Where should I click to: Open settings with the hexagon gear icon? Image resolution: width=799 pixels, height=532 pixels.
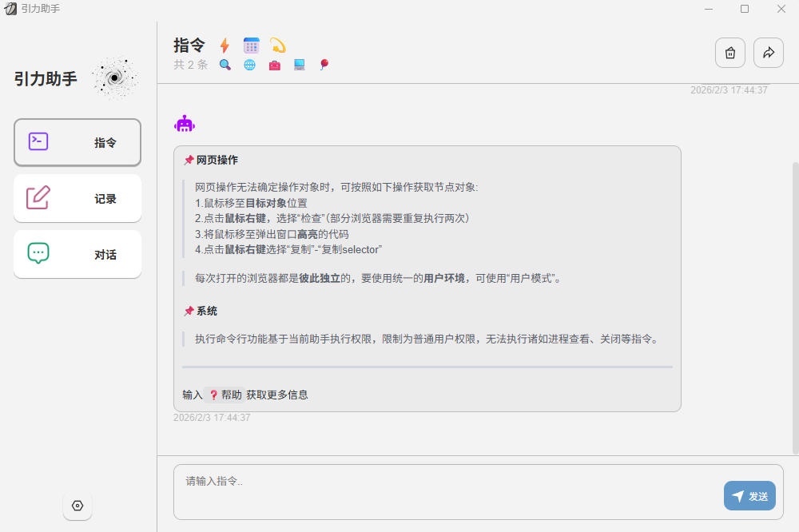[x=78, y=506]
